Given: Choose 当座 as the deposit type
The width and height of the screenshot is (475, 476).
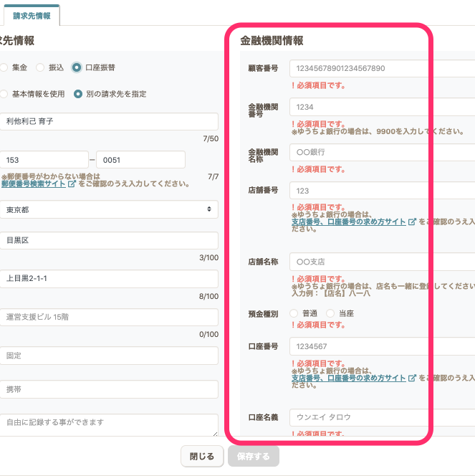Looking at the screenshot, I should pos(330,313).
